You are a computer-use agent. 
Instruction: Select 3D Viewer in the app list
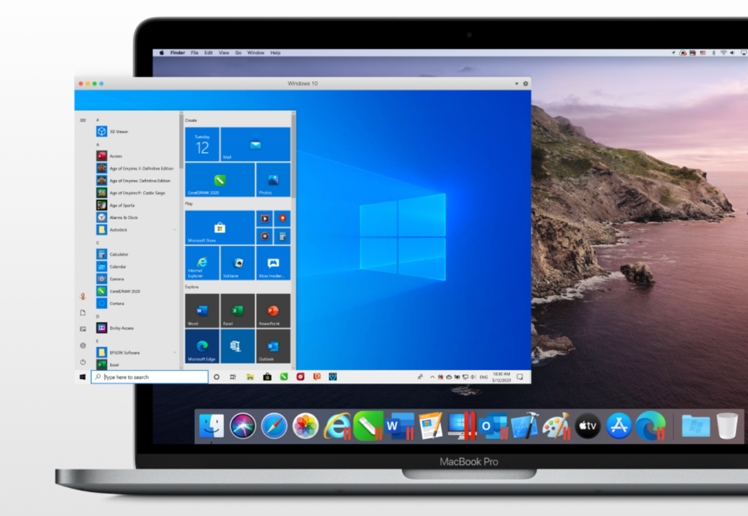[x=136, y=132]
